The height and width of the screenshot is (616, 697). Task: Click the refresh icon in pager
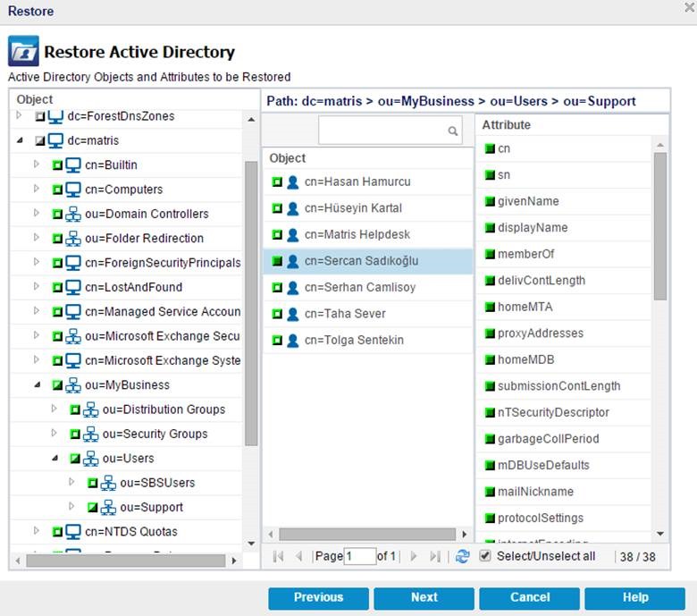pos(462,556)
